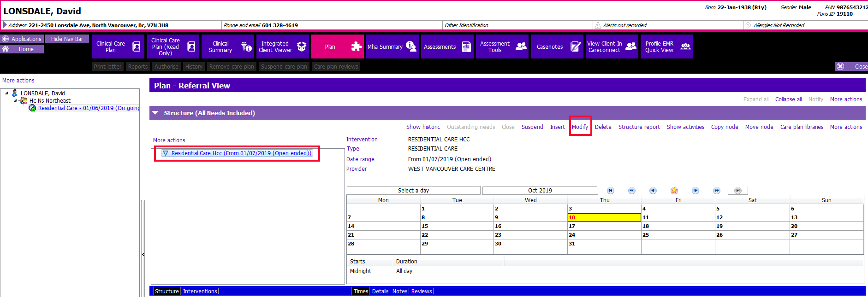Screen dimensions: 868x297
Task: Go to Home in nav bar
Action: (x=22, y=49)
